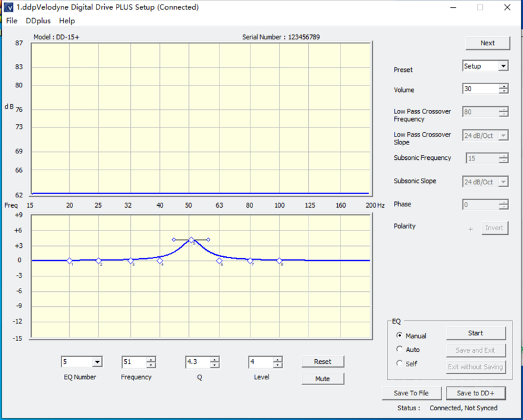
Task: Click the Next button
Action: tap(487, 43)
